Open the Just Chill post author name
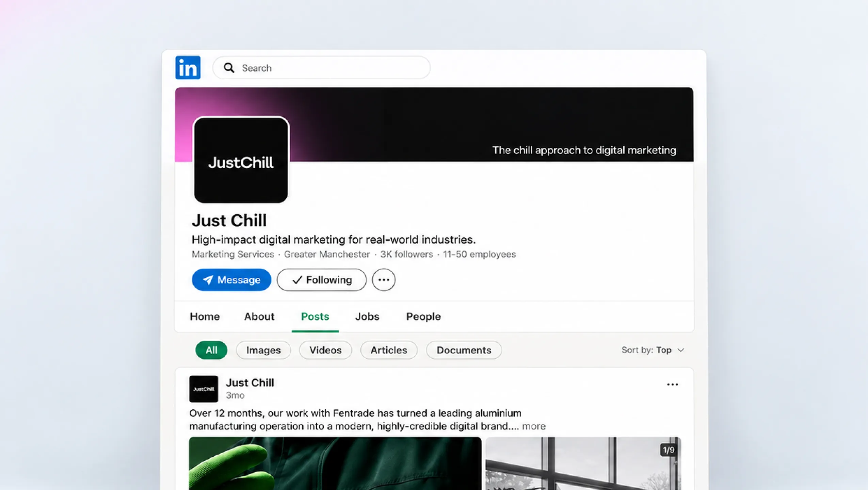 click(x=250, y=383)
